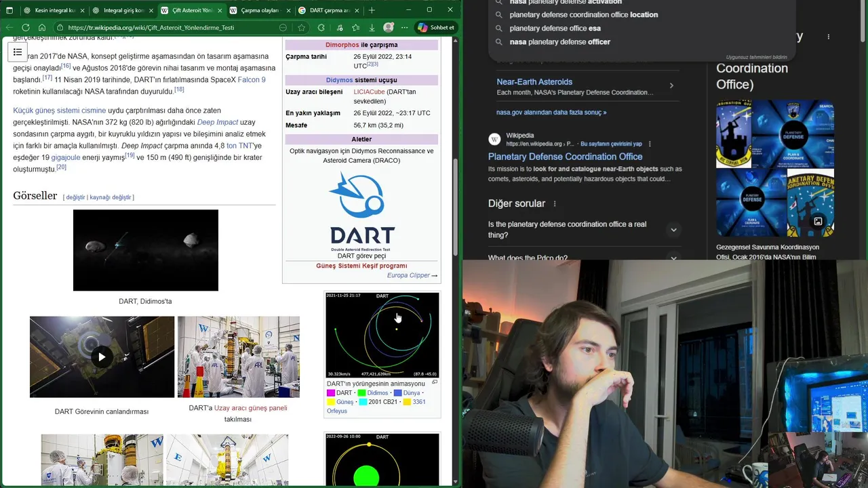Follow the Deep Impact link
This screenshot has width=868, height=488.
click(x=218, y=122)
